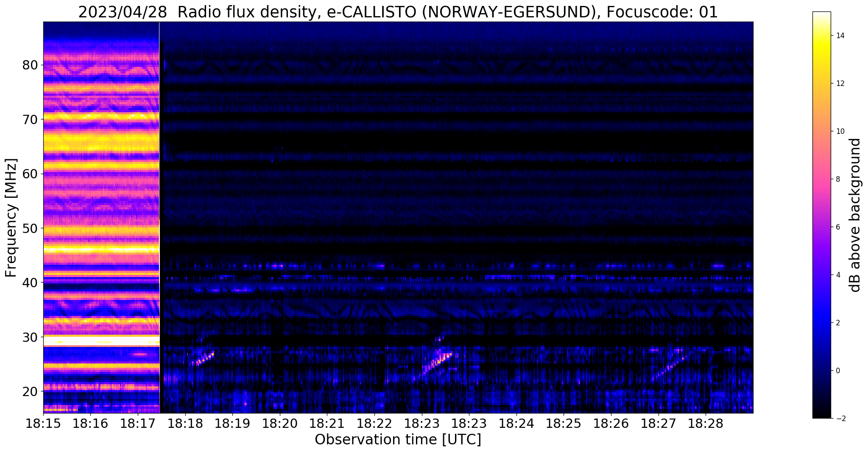This screenshot has width=868, height=452.
Task: Click the 18:16 time tick label
Action: point(90,423)
